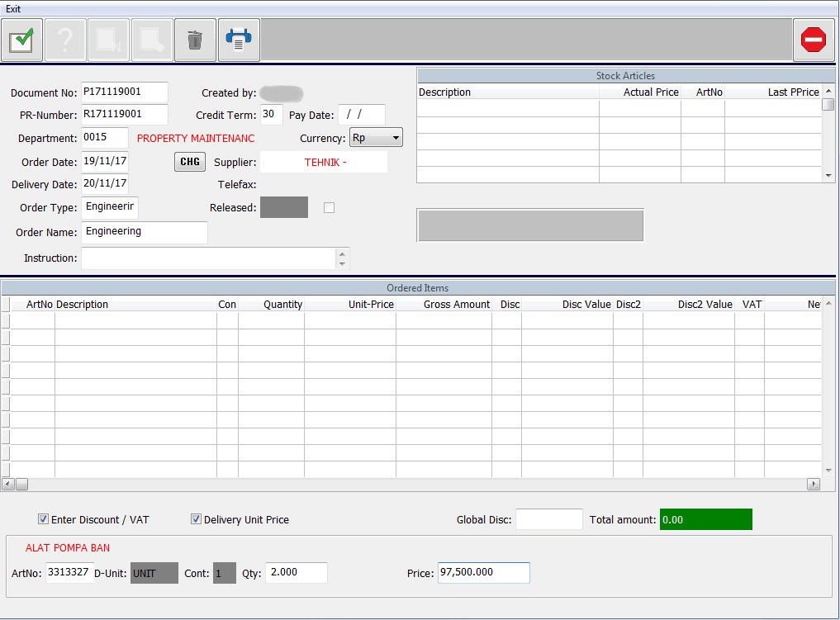Click the ArtNo 3313327 field

69,572
